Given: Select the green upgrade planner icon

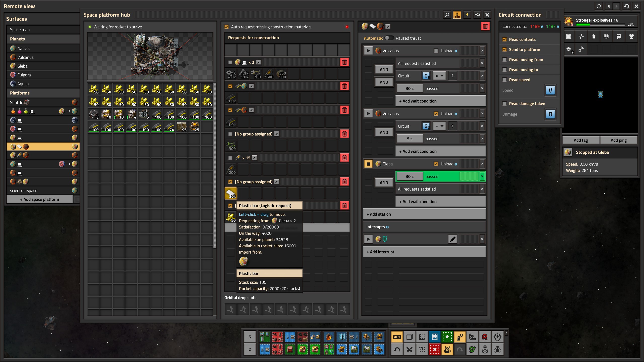Looking at the screenshot, I should click(x=447, y=337).
